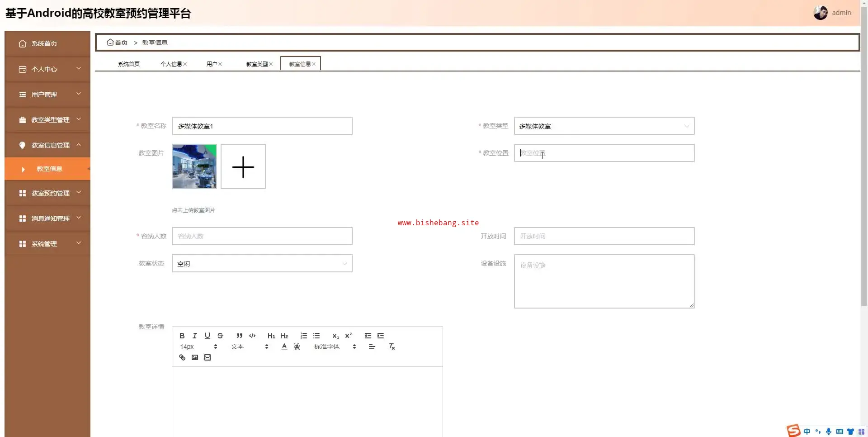This screenshot has height=437, width=868.
Task: Open the text color picker
Action: click(x=284, y=347)
